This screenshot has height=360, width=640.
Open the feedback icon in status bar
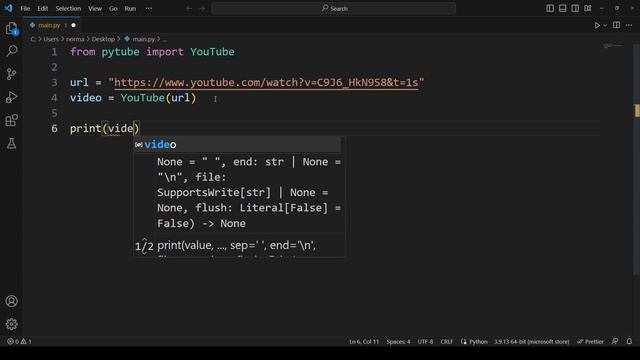click(615, 341)
